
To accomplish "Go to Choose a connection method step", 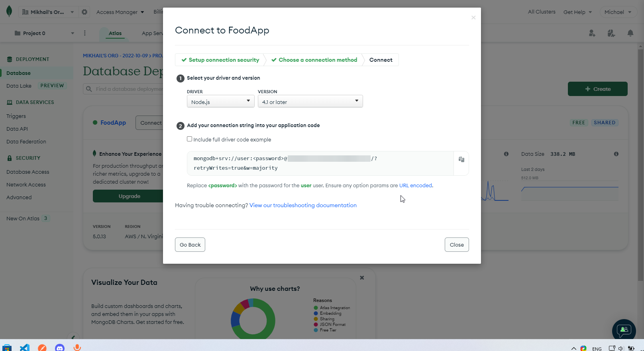I will [x=314, y=60].
